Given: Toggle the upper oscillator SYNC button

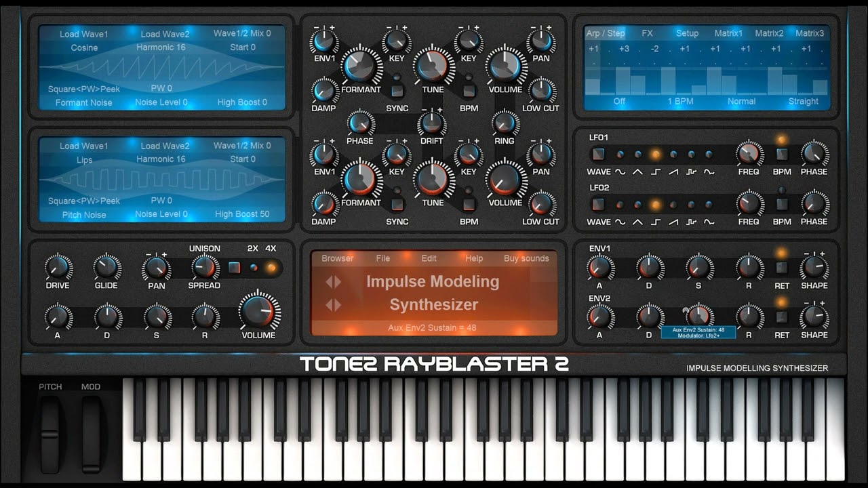Looking at the screenshot, I should pyautogui.click(x=397, y=90).
